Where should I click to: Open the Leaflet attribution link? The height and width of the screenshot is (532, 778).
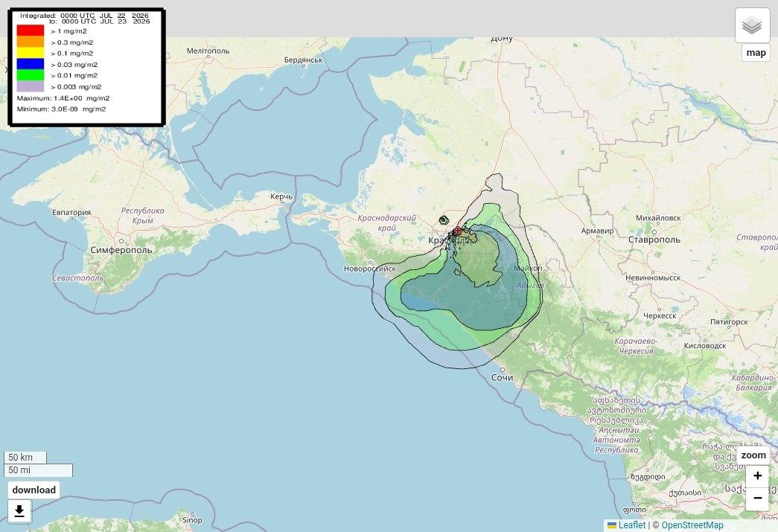tap(631, 525)
